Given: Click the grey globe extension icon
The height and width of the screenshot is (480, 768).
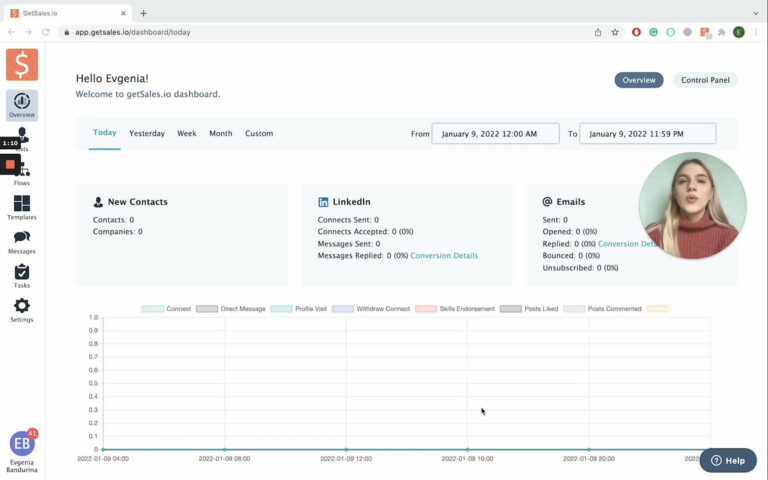Looking at the screenshot, I should 688,32.
